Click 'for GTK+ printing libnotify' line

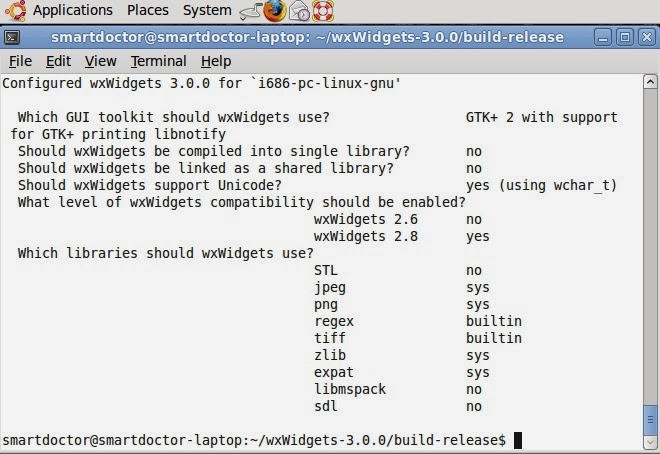coord(118,134)
